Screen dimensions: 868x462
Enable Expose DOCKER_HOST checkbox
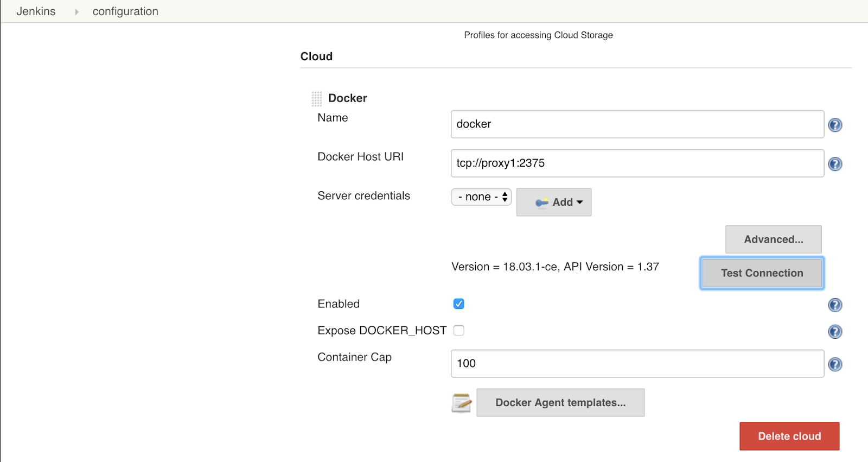pos(459,331)
